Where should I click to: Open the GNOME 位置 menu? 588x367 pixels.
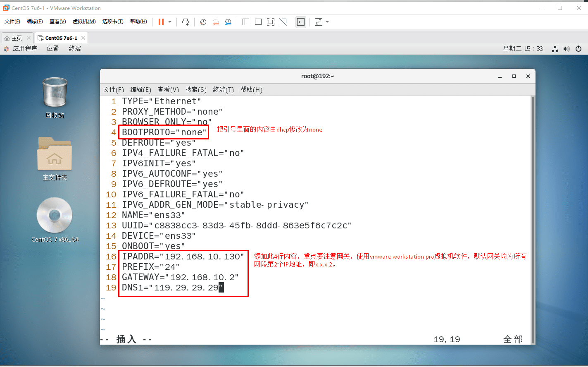53,49
